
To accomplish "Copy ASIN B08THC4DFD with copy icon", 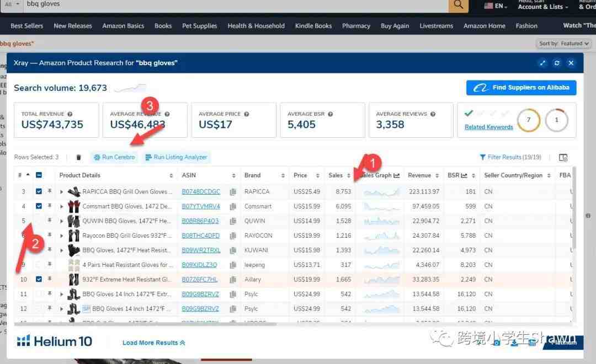I will (x=233, y=235).
